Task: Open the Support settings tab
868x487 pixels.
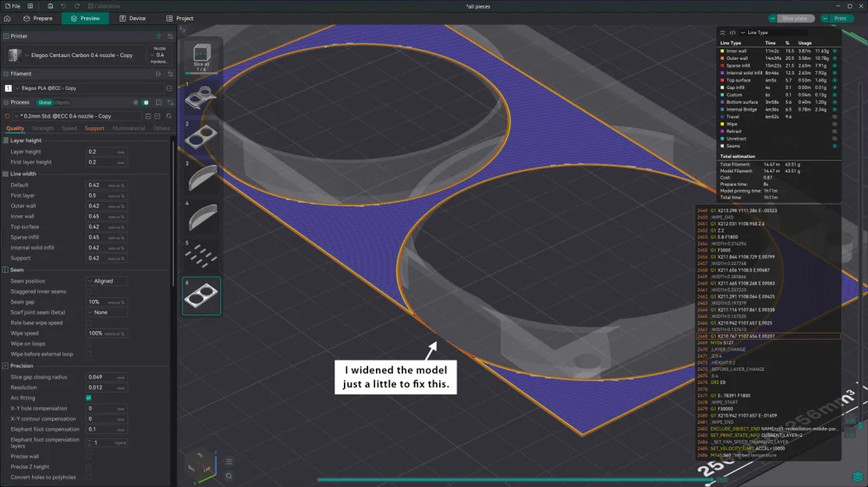Action: (94, 129)
